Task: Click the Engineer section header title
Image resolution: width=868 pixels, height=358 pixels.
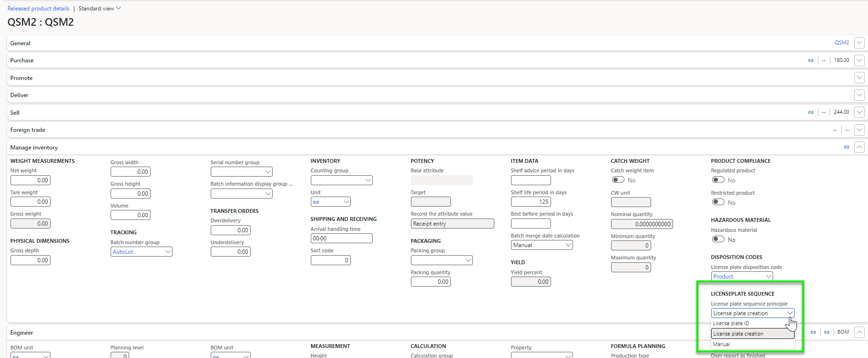Action: 22,333
